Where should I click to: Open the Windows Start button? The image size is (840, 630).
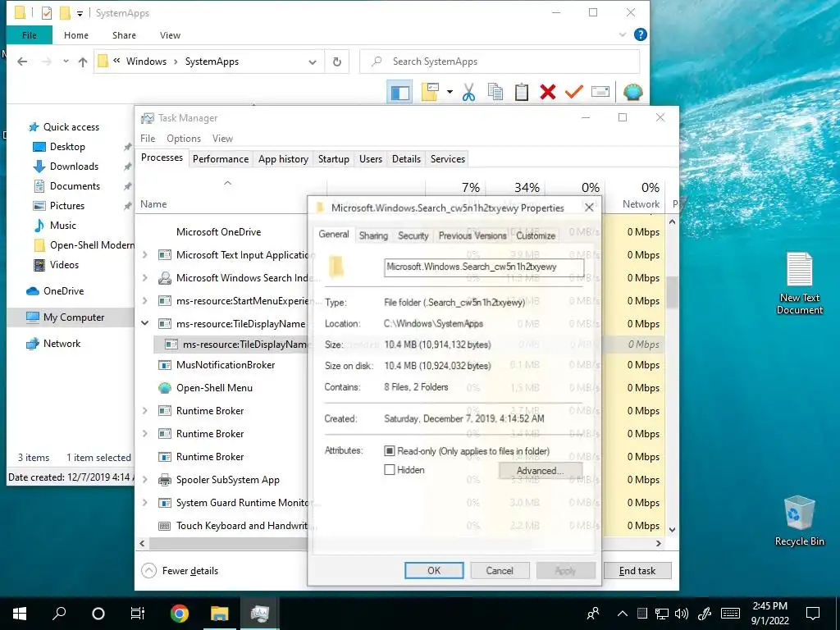[20, 614]
